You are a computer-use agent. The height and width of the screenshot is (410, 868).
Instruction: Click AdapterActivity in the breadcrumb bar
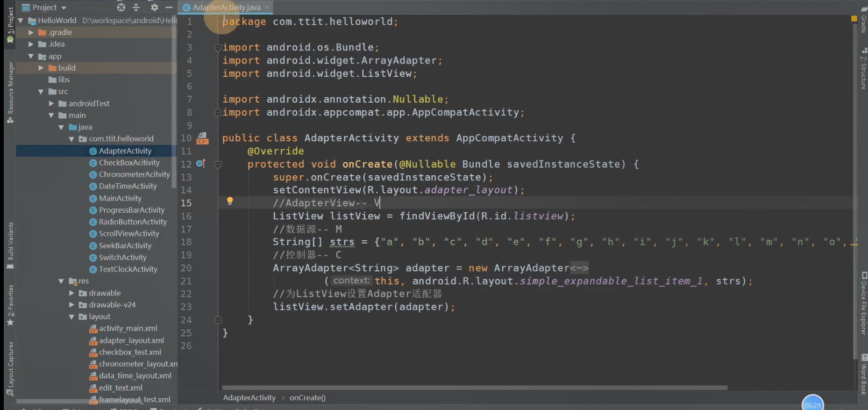tap(249, 398)
